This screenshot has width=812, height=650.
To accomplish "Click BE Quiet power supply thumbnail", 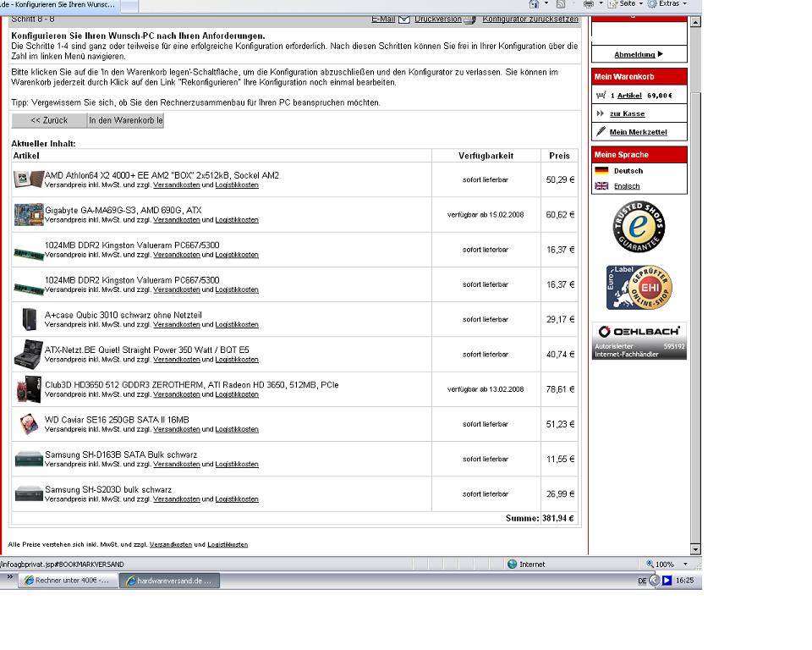I will (x=29, y=354).
